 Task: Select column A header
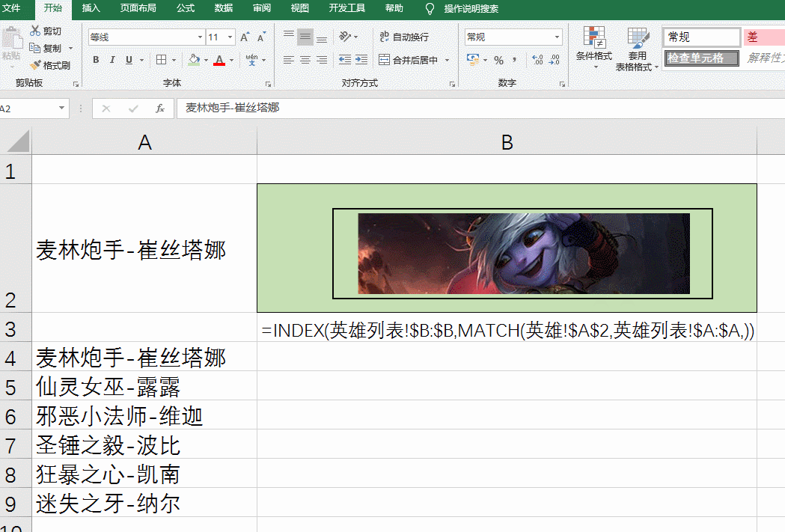144,143
